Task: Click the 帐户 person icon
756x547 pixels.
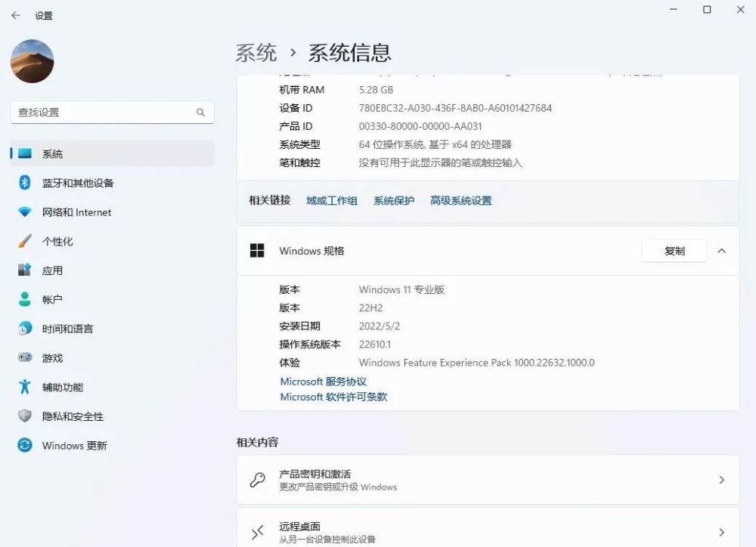Action: 25,299
